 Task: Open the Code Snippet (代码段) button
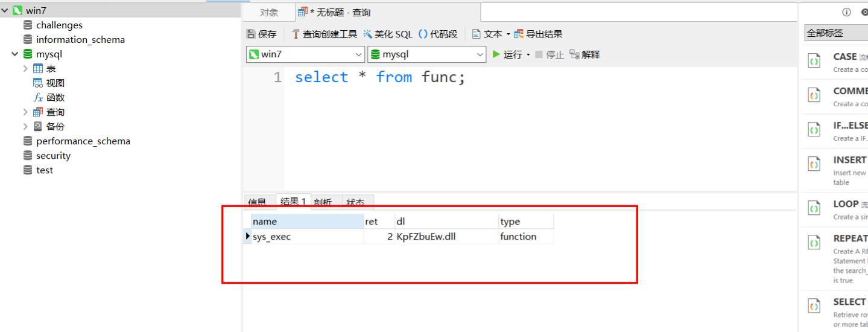pyautogui.click(x=438, y=34)
